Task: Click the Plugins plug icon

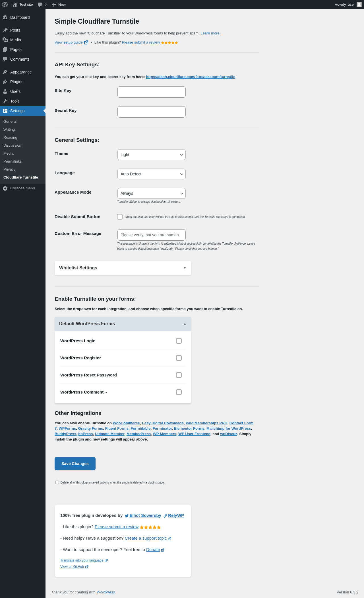Action: click(5, 82)
